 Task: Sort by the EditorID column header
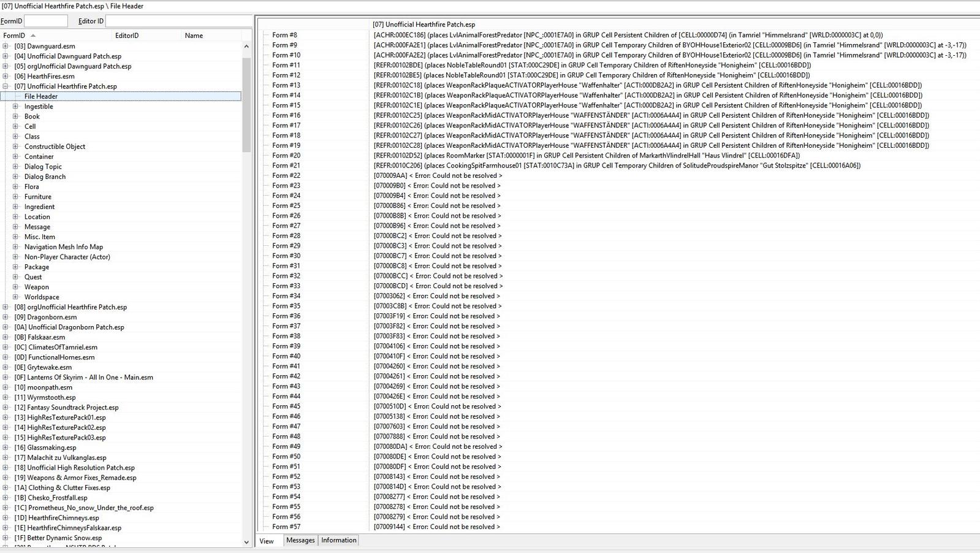click(127, 36)
